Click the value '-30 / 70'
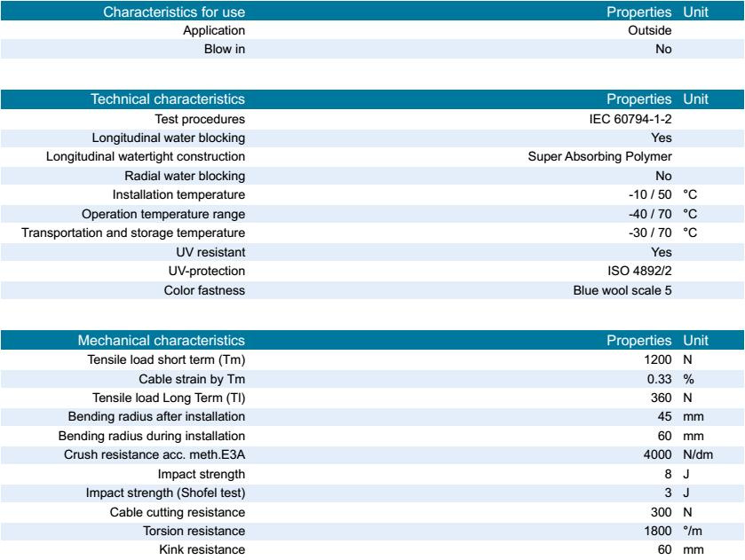745x560 pixels. 650,233
